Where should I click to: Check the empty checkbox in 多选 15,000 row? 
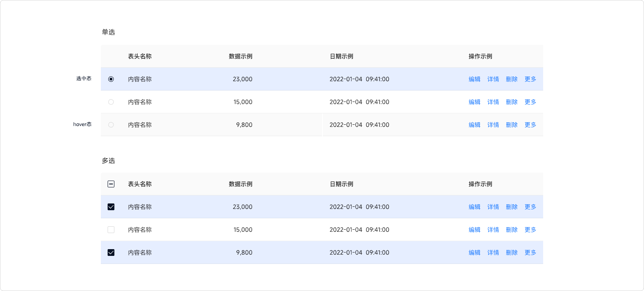tap(111, 230)
